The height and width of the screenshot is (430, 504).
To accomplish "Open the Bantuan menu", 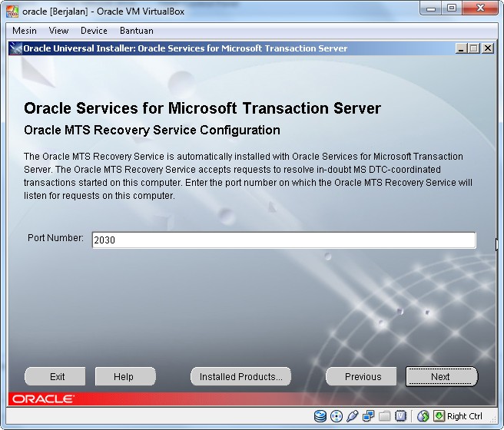I will (136, 31).
